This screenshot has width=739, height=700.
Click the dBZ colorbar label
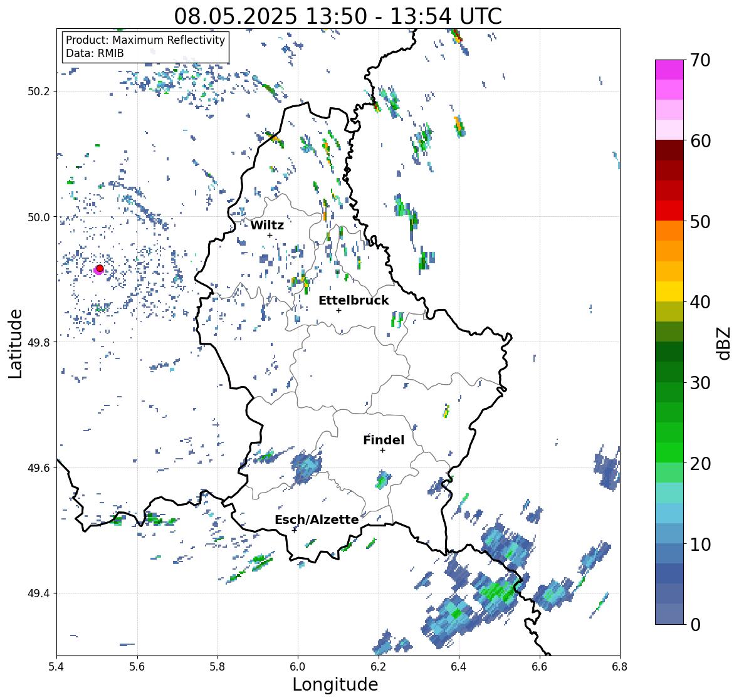725,343
